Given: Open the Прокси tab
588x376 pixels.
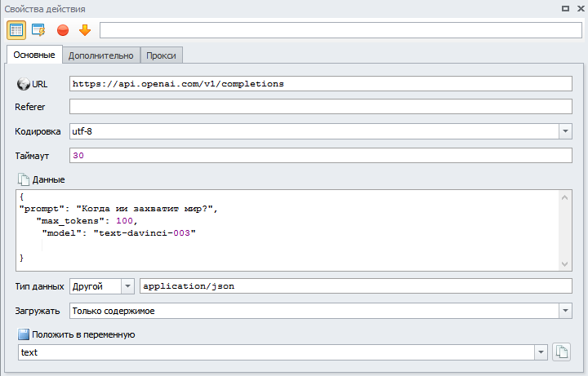Looking at the screenshot, I should pos(162,55).
